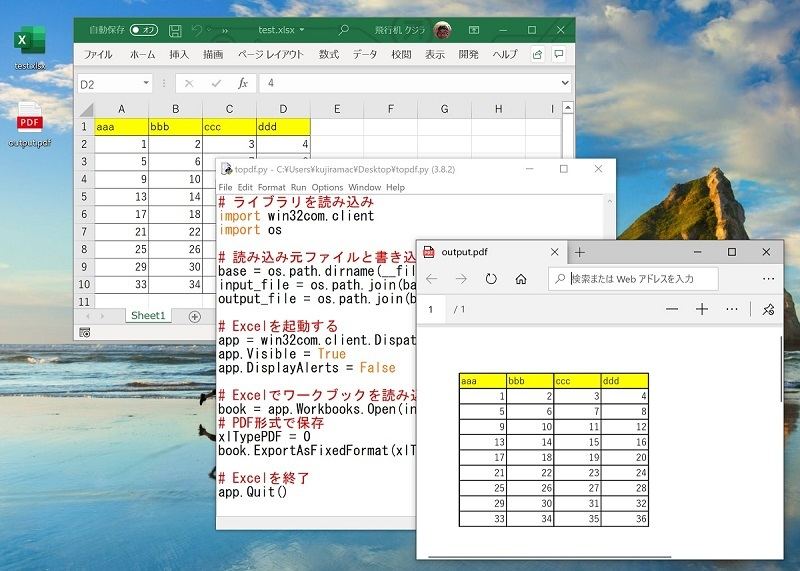Click the PDF page number field
800x571 pixels.
click(x=431, y=309)
